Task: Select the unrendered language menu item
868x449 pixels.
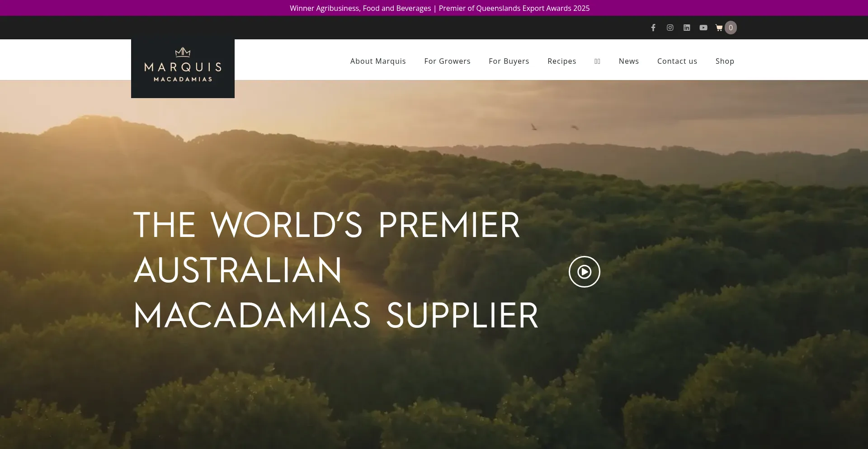Action: coord(597,61)
